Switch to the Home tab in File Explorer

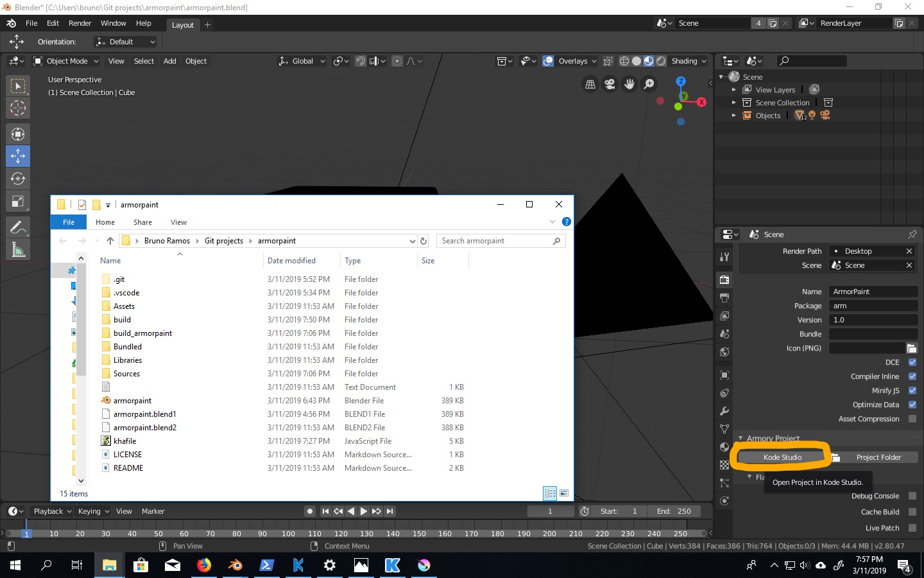pos(105,222)
